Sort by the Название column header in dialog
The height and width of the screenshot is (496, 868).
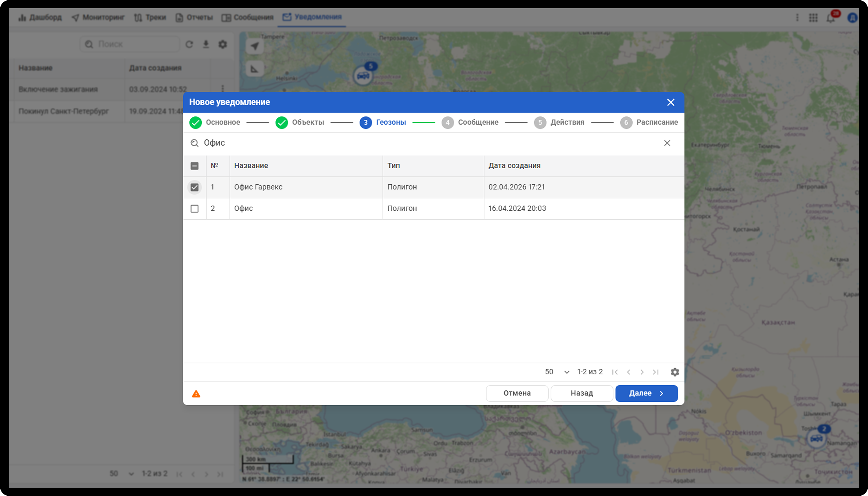(306, 166)
